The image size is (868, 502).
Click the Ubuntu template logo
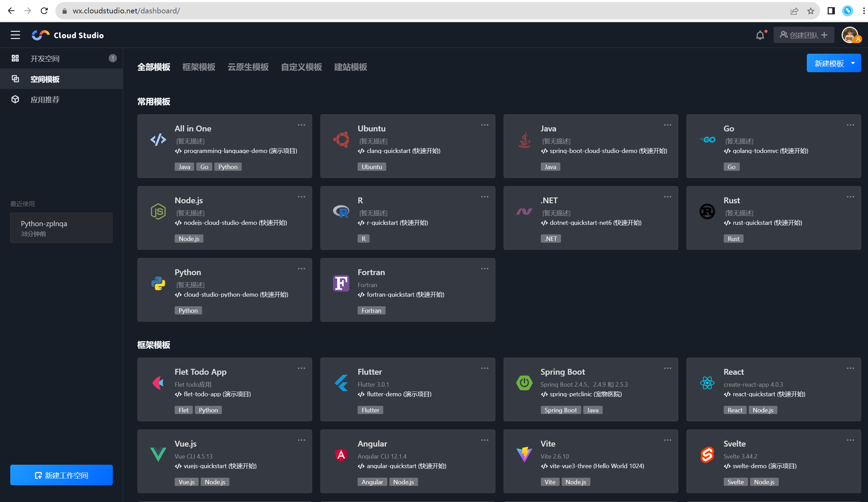pos(341,140)
